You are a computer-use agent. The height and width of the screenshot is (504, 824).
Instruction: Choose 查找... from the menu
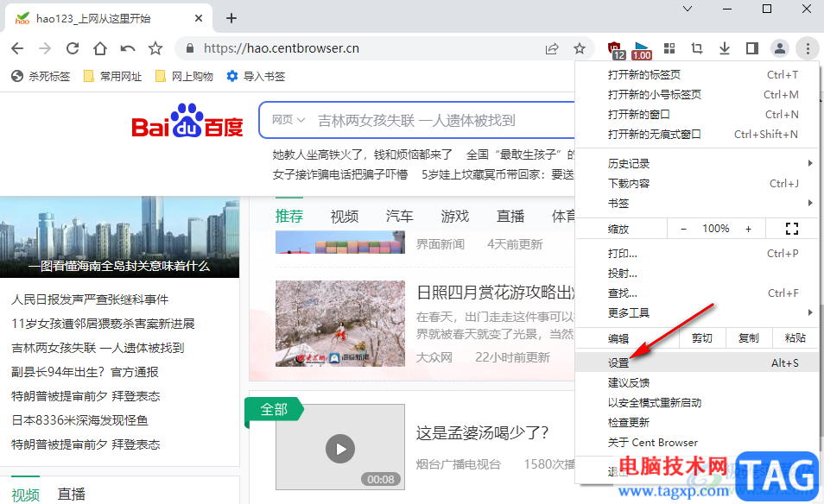(x=697, y=293)
